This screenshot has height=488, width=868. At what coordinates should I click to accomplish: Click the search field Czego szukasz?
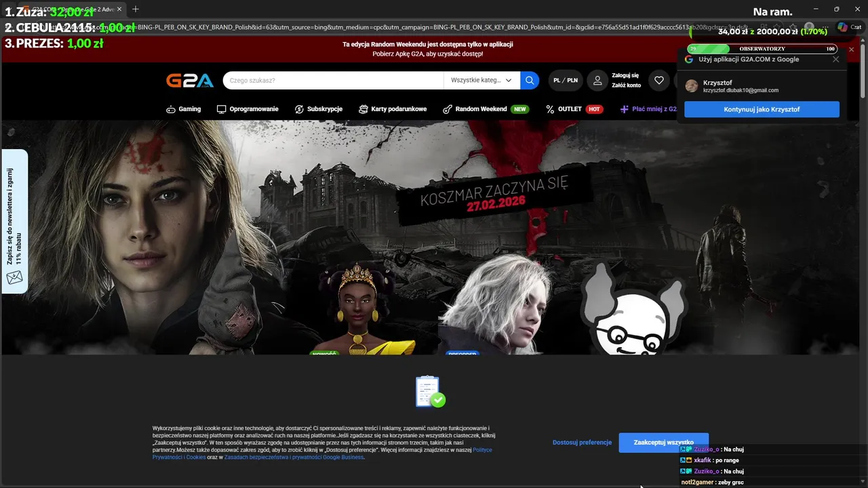pos(333,80)
